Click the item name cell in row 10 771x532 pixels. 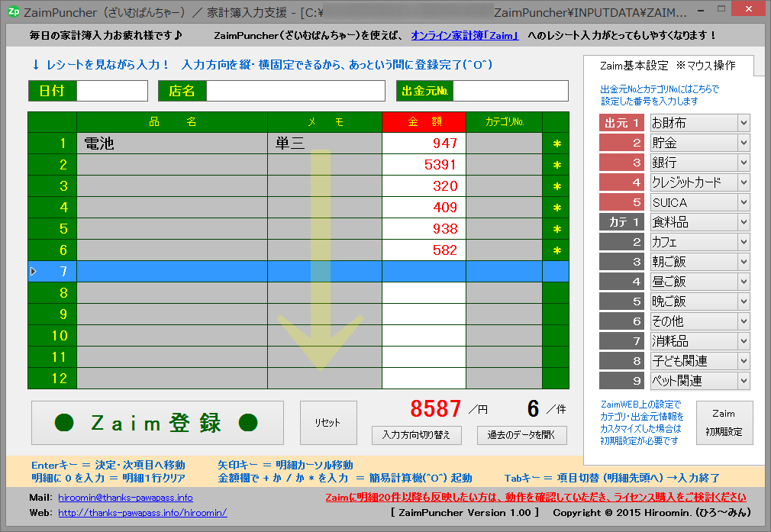coord(172,336)
